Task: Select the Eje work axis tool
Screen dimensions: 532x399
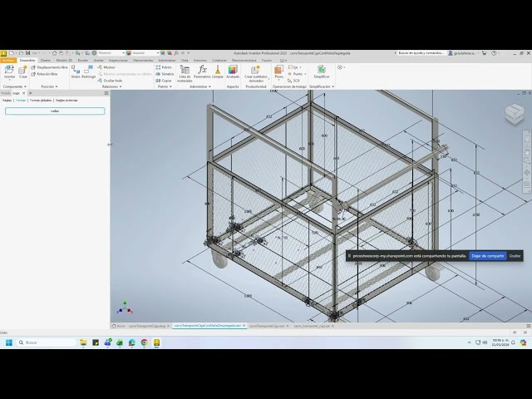Action: click(x=293, y=67)
